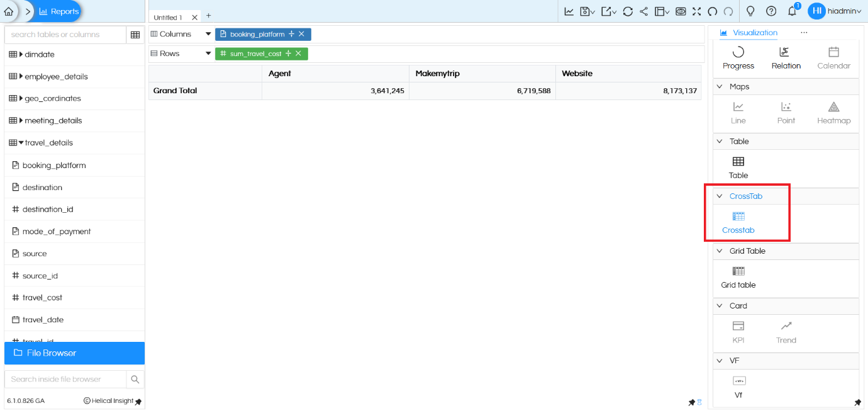Collapse the travel_details table
The image size is (868, 413).
tap(21, 143)
